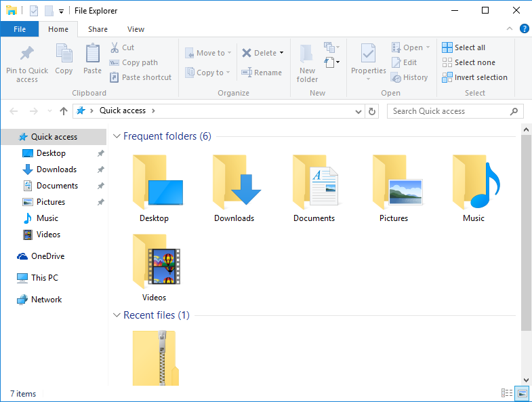532x402 pixels.
Task: Click the Edit ribbon command
Action: (x=404, y=62)
